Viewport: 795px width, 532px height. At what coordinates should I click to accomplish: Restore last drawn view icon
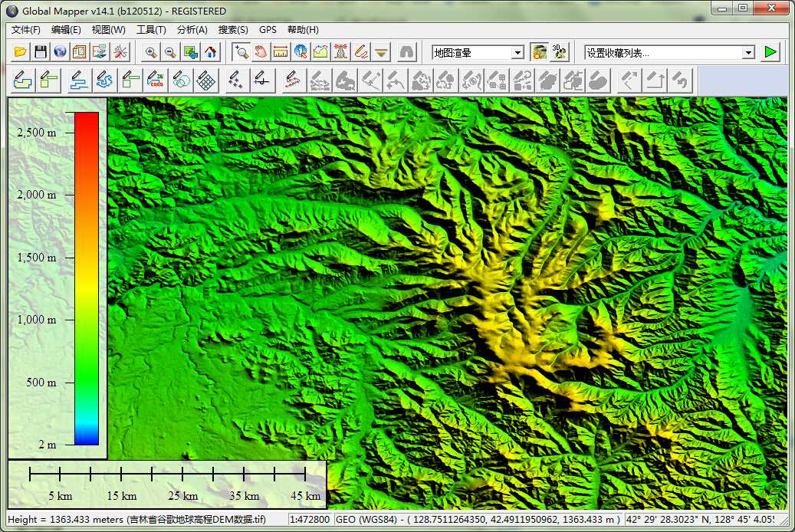click(x=191, y=51)
